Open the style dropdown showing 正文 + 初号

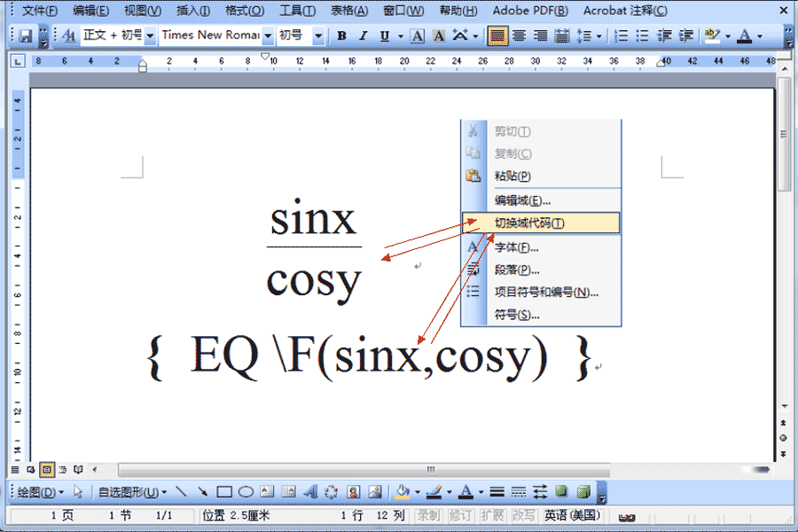tap(150, 35)
